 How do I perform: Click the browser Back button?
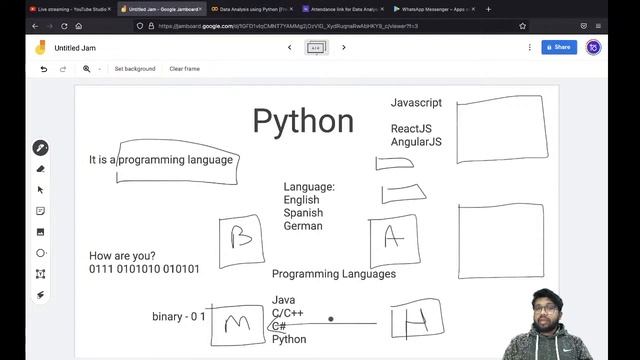click(x=35, y=26)
